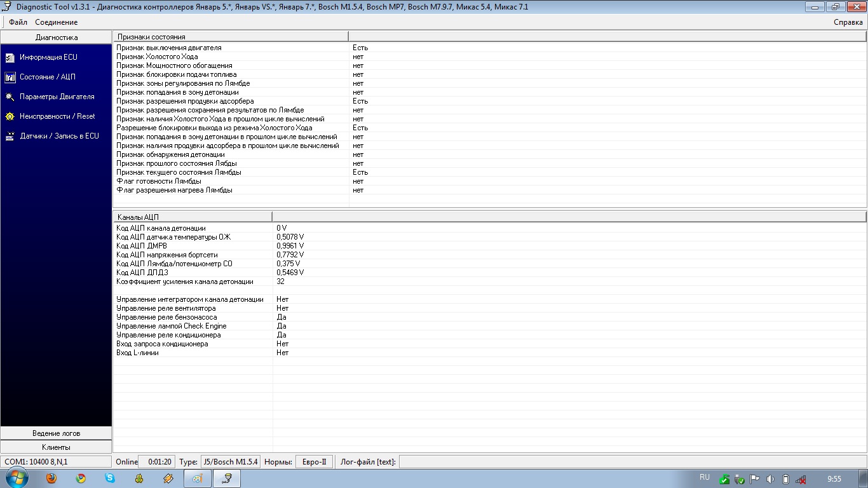Open the Windows Start menu
The height and width of the screenshot is (488, 868).
pos(18,478)
